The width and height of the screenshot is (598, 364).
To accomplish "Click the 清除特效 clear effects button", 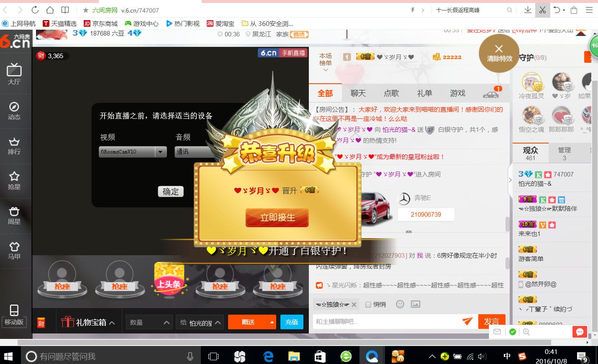I will pos(499,54).
